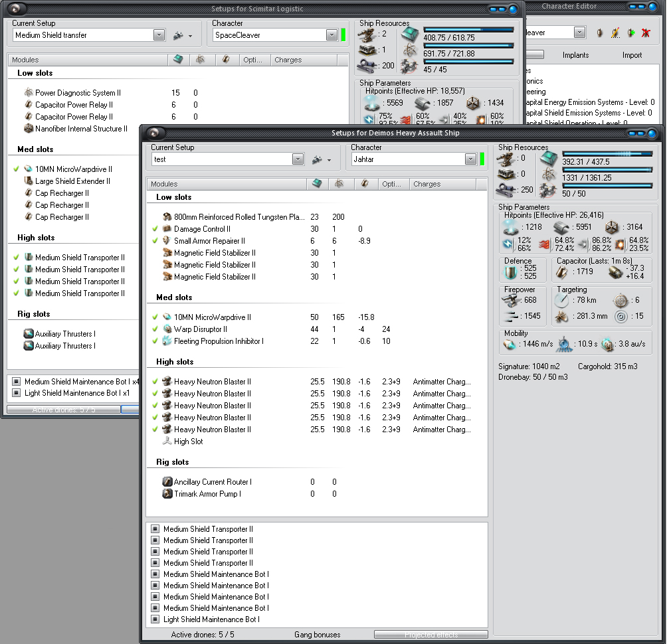Click Fleeting Propulsion Inhibitor I icon
This screenshot has height=644, width=667.
click(167, 341)
